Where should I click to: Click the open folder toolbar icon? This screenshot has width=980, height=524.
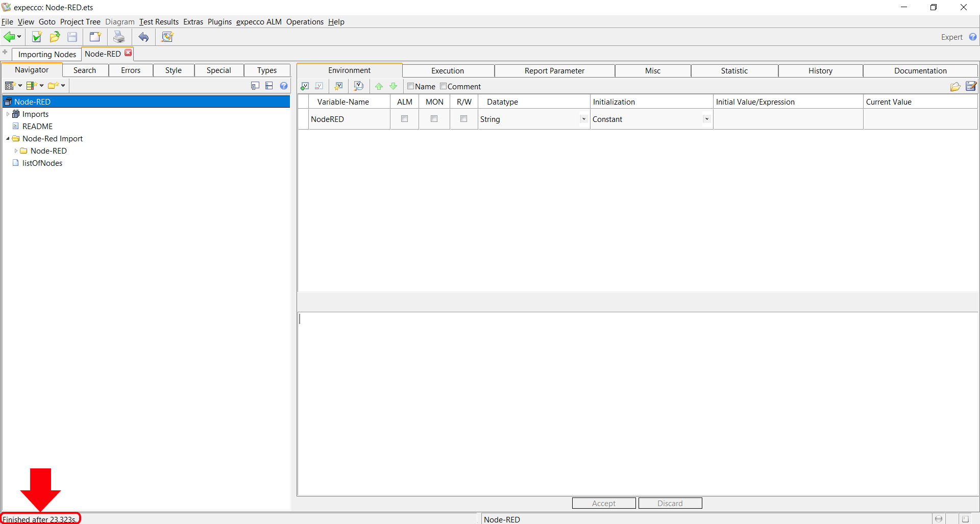(x=55, y=37)
